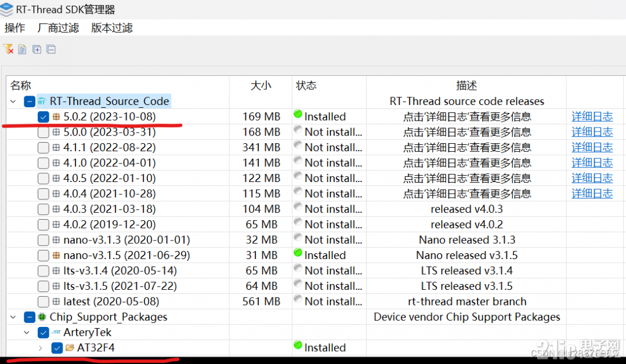
Task: Click the '561 MB' size cell
Action: 261,301
